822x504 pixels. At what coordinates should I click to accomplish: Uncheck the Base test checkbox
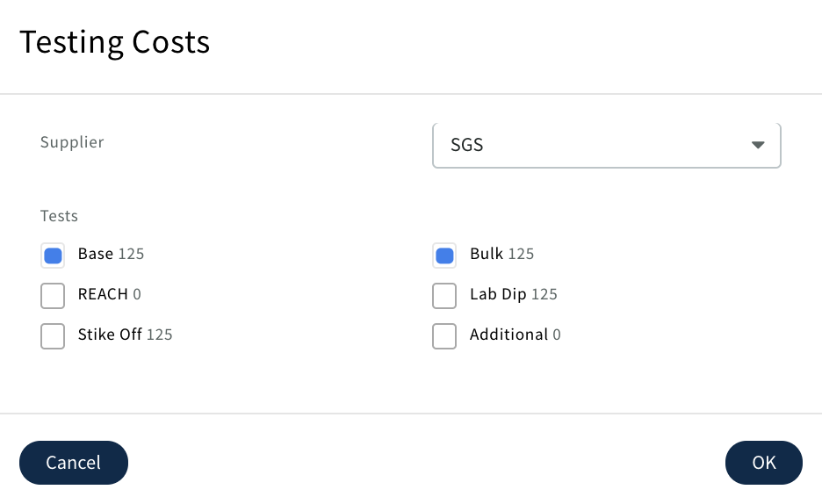53,256
